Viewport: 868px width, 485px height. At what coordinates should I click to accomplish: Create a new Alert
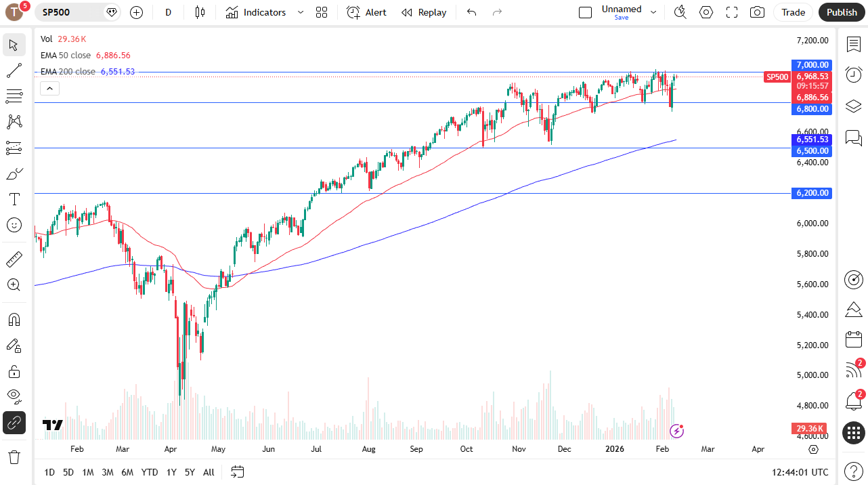(367, 12)
